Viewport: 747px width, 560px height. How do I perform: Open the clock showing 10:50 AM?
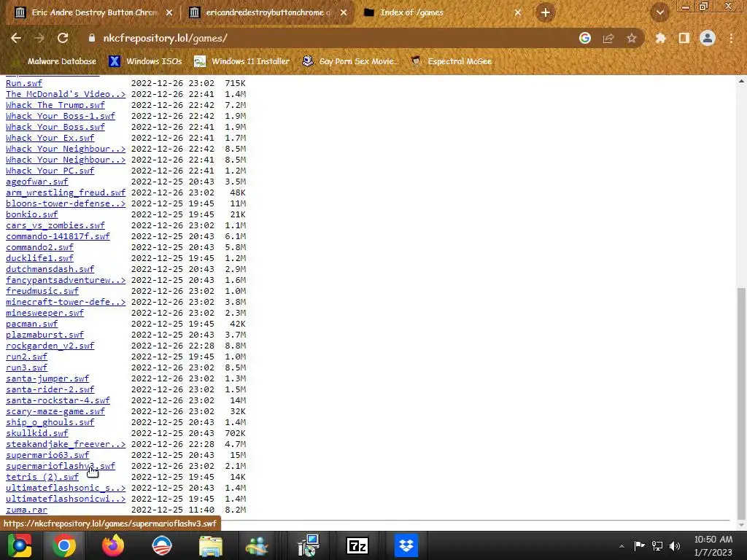click(x=713, y=545)
